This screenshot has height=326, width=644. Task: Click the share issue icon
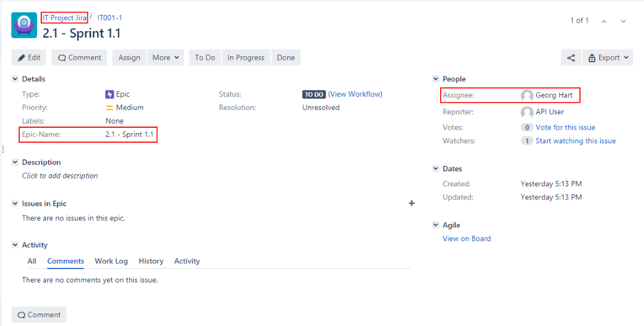[x=570, y=58]
